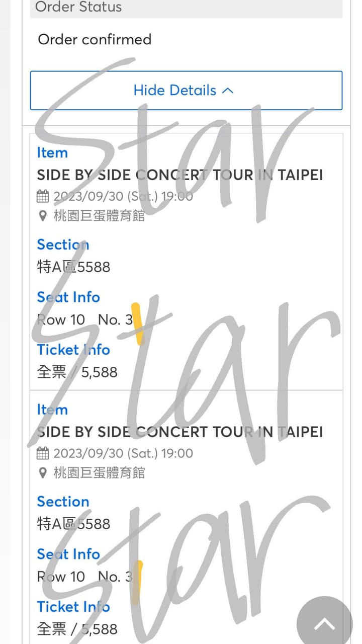Select the Order Status header
The image size is (362, 644).
click(x=78, y=8)
